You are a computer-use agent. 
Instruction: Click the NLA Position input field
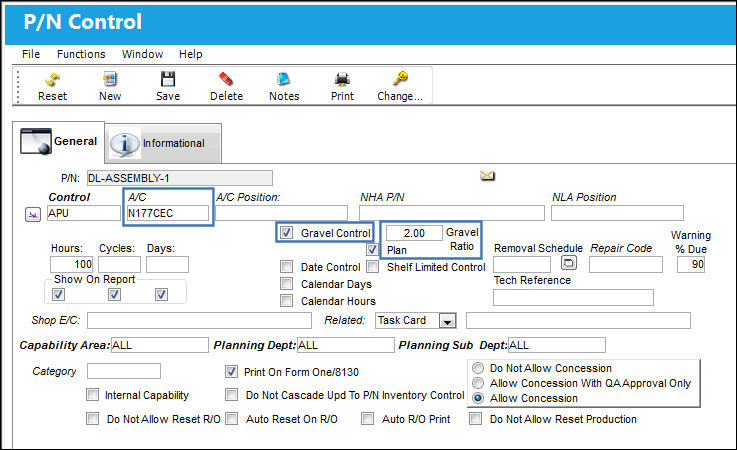(x=617, y=213)
